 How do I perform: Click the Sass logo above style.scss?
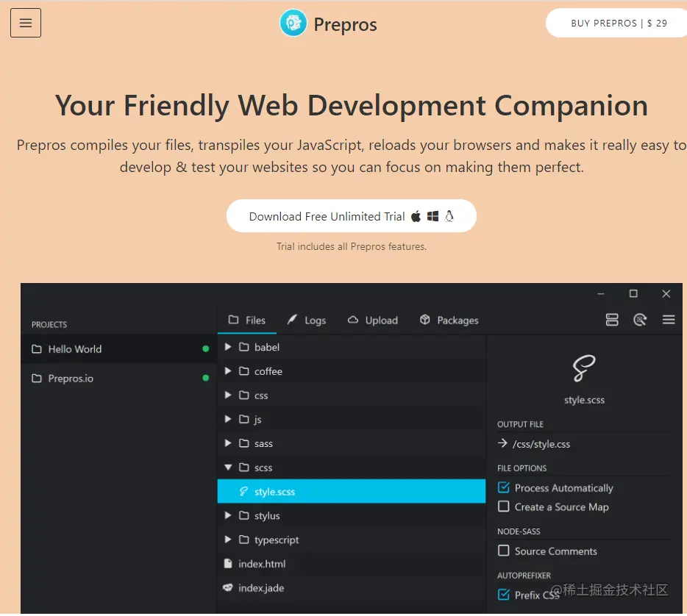click(584, 368)
